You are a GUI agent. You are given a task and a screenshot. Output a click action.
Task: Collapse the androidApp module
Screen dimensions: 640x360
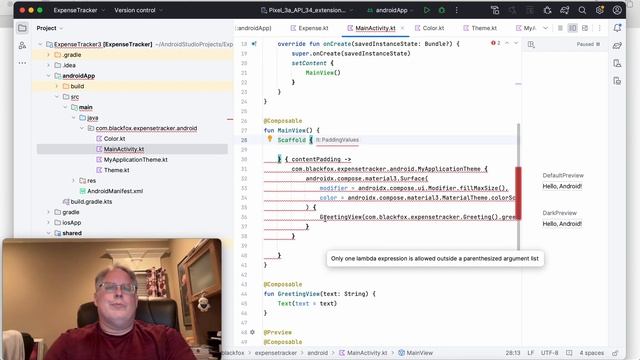click(x=49, y=76)
